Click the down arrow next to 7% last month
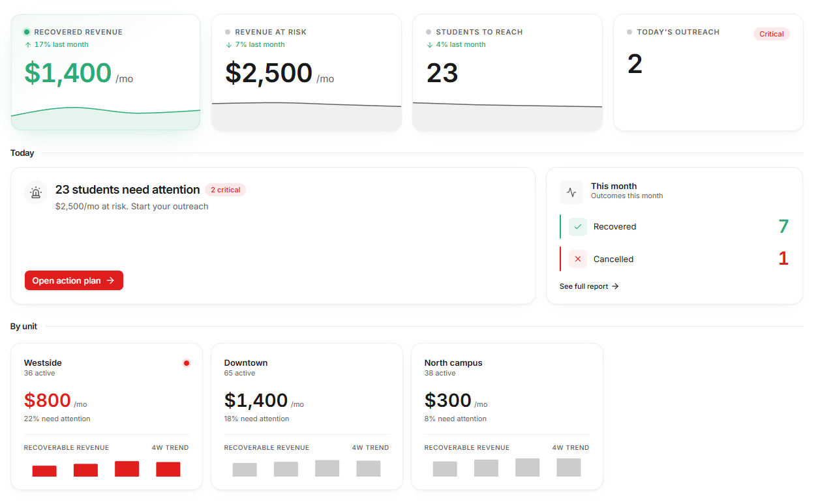 (x=229, y=45)
